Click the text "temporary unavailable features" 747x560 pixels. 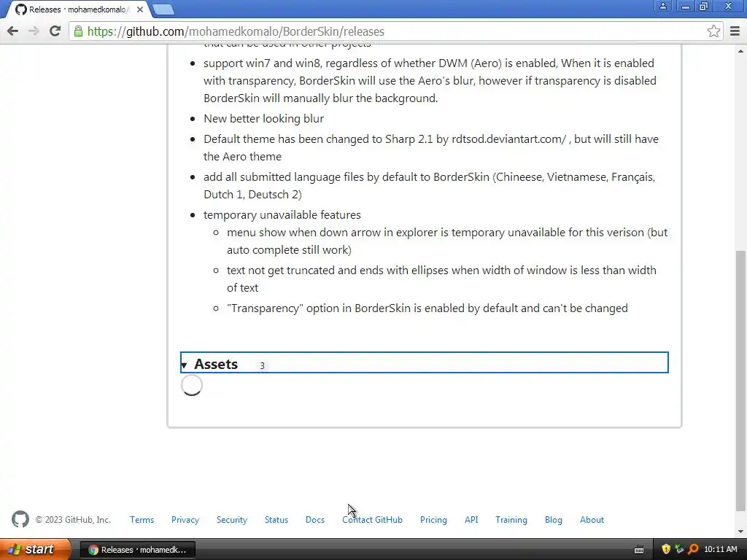click(282, 215)
